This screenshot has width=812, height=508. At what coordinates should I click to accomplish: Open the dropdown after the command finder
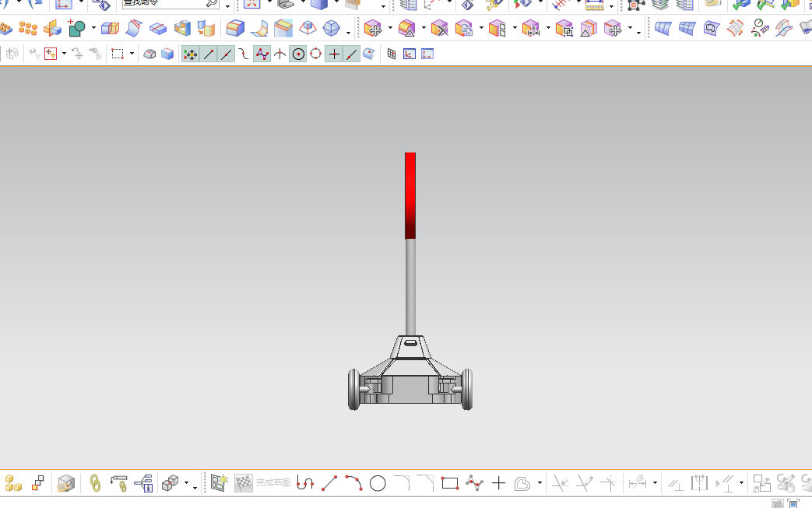[227, 5]
